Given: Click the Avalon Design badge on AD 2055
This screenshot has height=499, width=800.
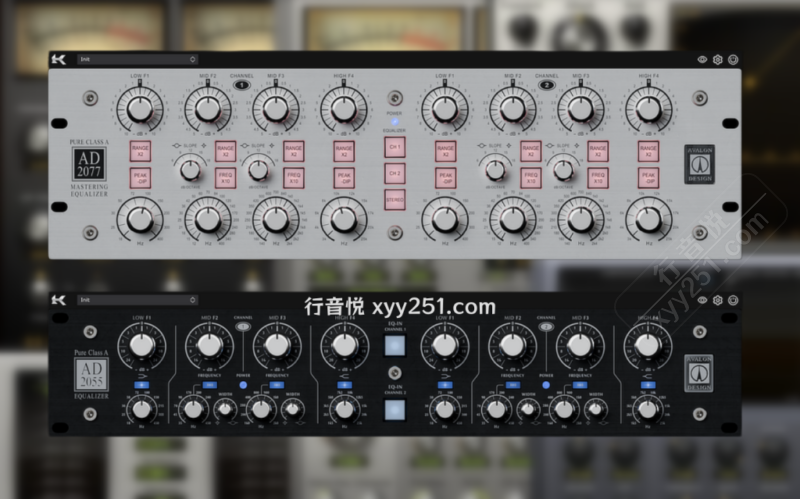Looking at the screenshot, I should coord(699,373).
